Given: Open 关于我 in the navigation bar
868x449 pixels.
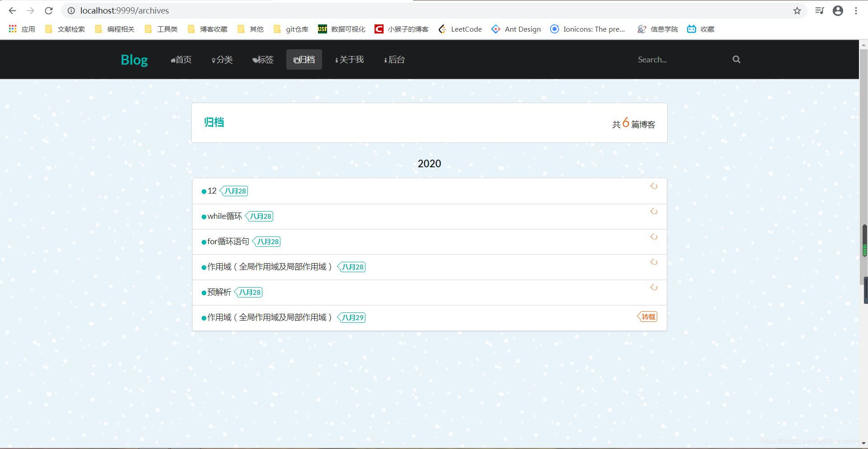Looking at the screenshot, I should pos(349,60).
